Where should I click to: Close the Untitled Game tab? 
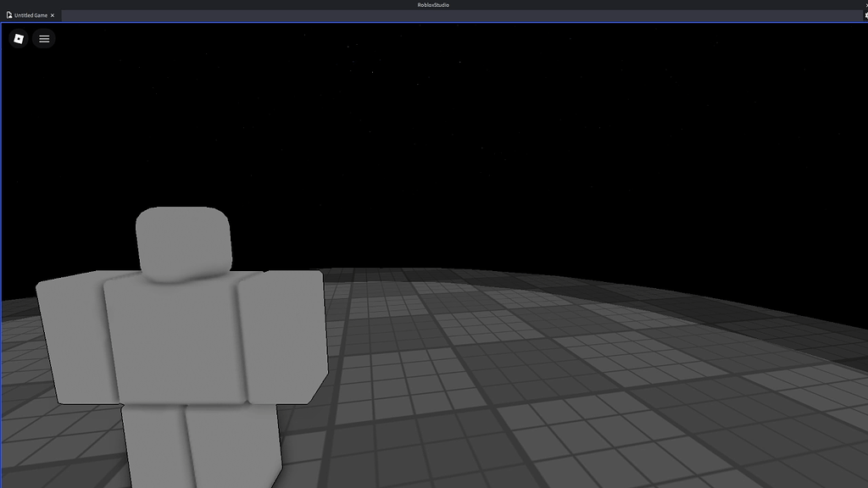pyautogui.click(x=52, y=15)
